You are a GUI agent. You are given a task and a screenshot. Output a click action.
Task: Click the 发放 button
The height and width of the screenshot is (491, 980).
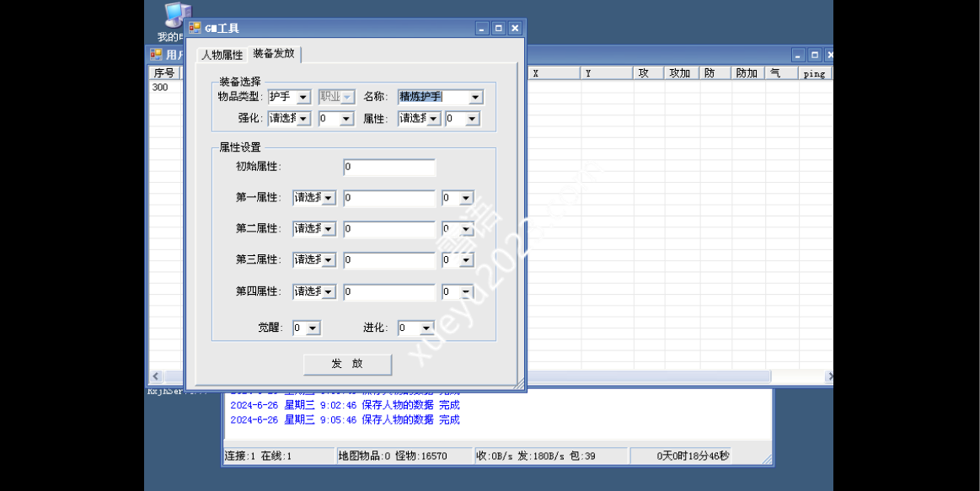tap(347, 364)
